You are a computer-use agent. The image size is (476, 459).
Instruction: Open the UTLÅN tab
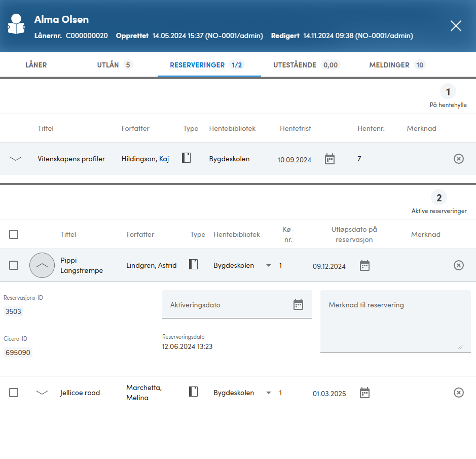115,65
